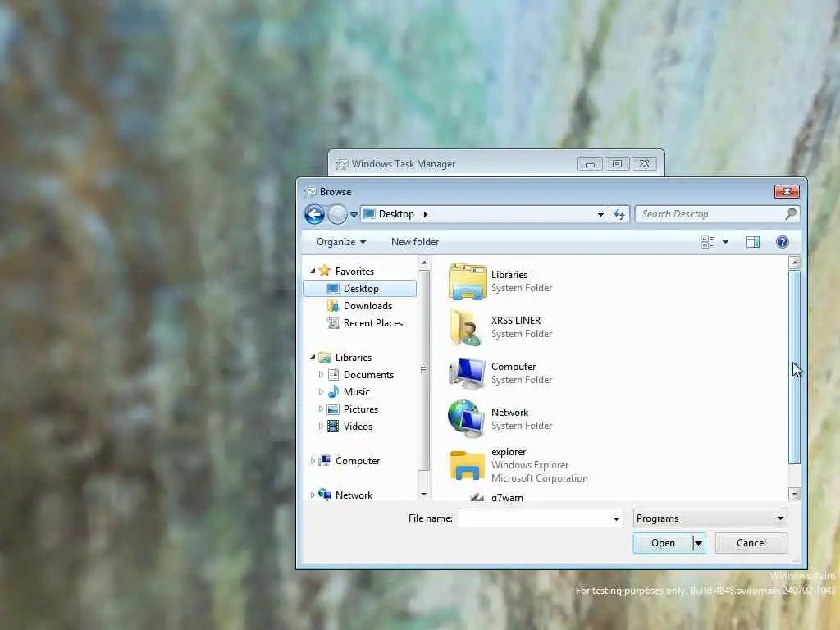
Task: Click the search magnifier icon
Action: (x=791, y=214)
